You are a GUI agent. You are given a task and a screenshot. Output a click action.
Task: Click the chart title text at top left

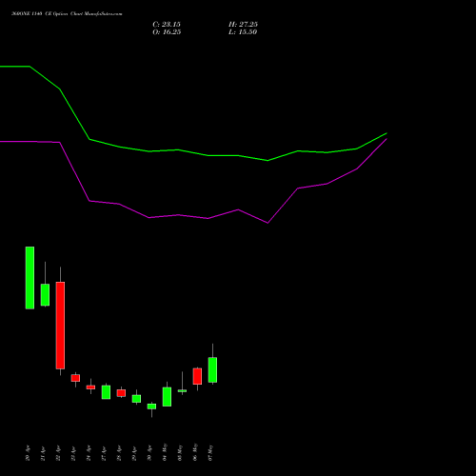click(x=67, y=14)
